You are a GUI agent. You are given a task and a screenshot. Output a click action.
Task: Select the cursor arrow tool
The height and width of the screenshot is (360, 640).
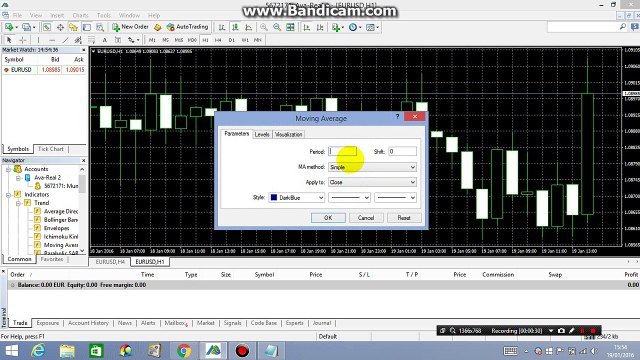pyautogui.click(x=9, y=40)
